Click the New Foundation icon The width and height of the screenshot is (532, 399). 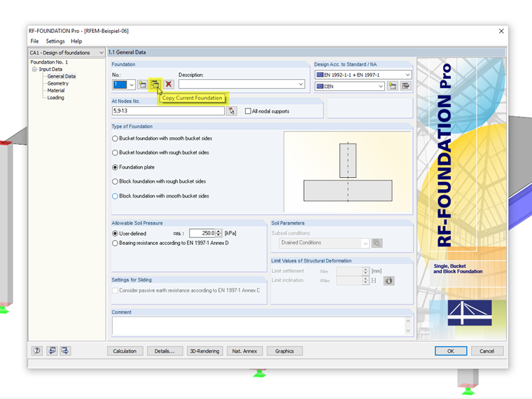(x=143, y=85)
